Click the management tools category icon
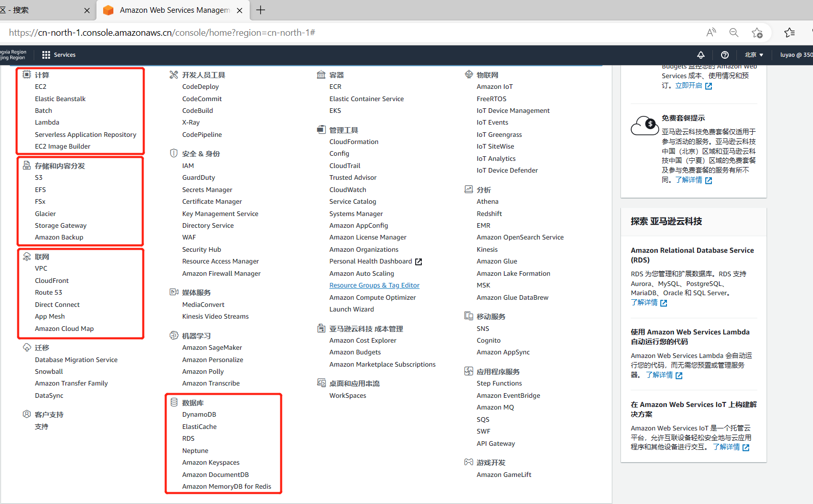The width and height of the screenshot is (813, 504). tap(321, 130)
